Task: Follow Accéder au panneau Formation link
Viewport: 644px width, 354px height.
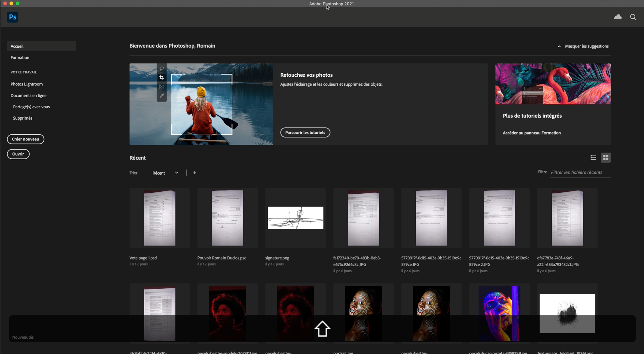Action: (532, 133)
